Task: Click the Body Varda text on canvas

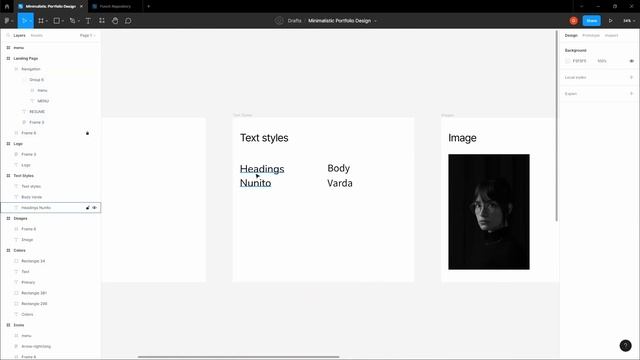Action: [x=340, y=176]
